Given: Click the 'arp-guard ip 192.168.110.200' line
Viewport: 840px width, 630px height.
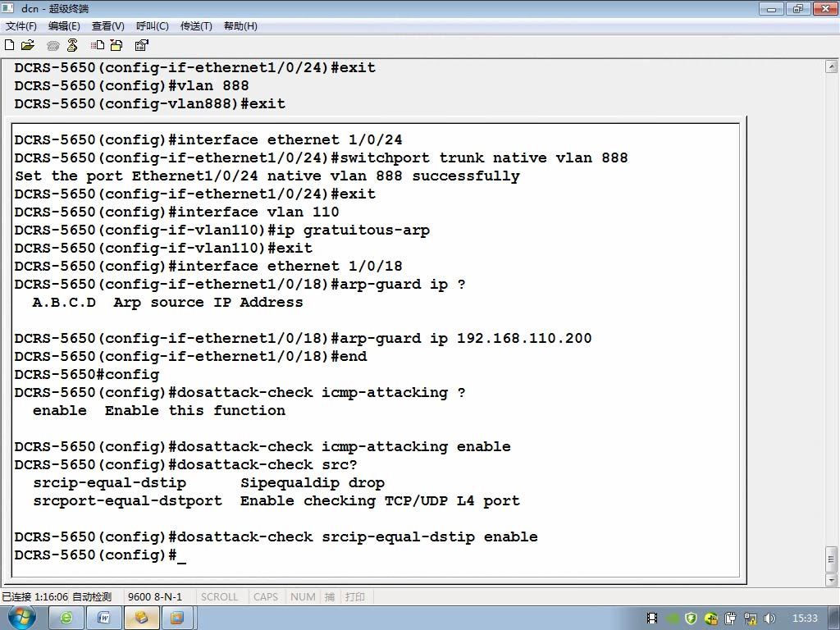Looking at the screenshot, I should [x=303, y=338].
